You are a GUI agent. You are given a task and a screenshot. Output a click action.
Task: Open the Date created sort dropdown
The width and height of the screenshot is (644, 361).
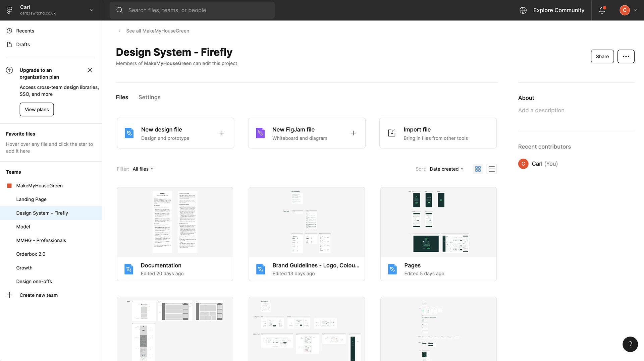[x=446, y=169]
